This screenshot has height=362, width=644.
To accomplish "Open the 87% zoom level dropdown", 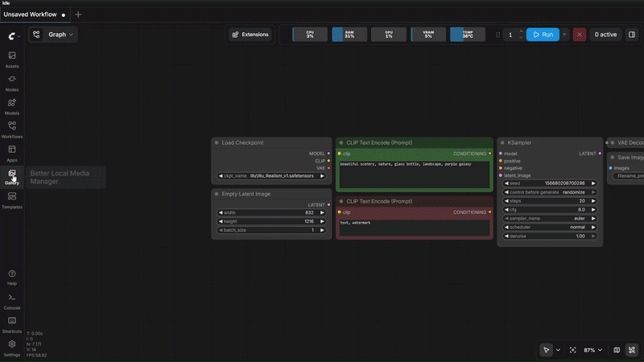I will click(x=593, y=350).
